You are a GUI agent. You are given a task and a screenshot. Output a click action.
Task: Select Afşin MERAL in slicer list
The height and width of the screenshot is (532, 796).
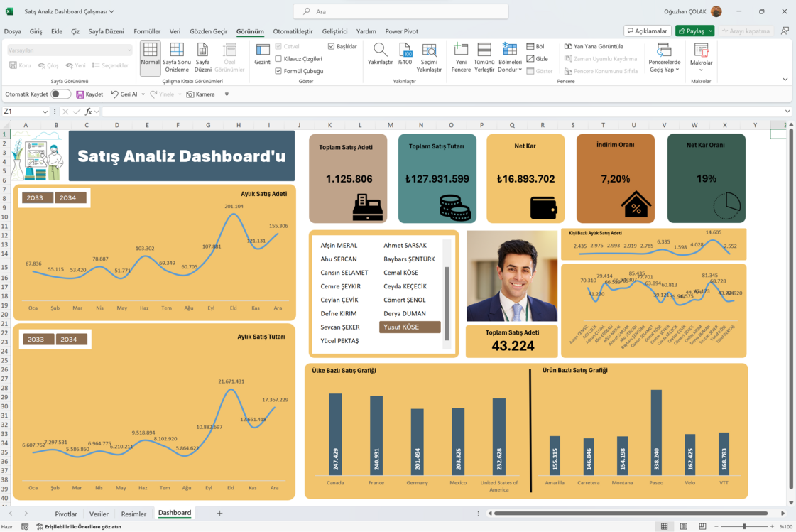[339, 245]
